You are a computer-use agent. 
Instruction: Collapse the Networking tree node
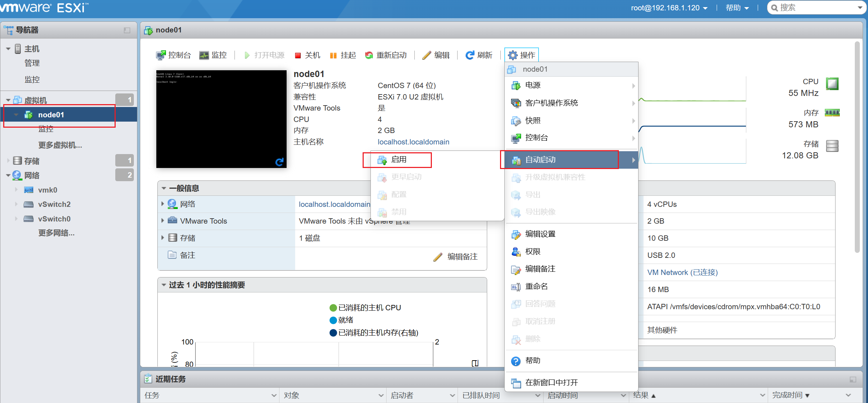tap(8, 175)
